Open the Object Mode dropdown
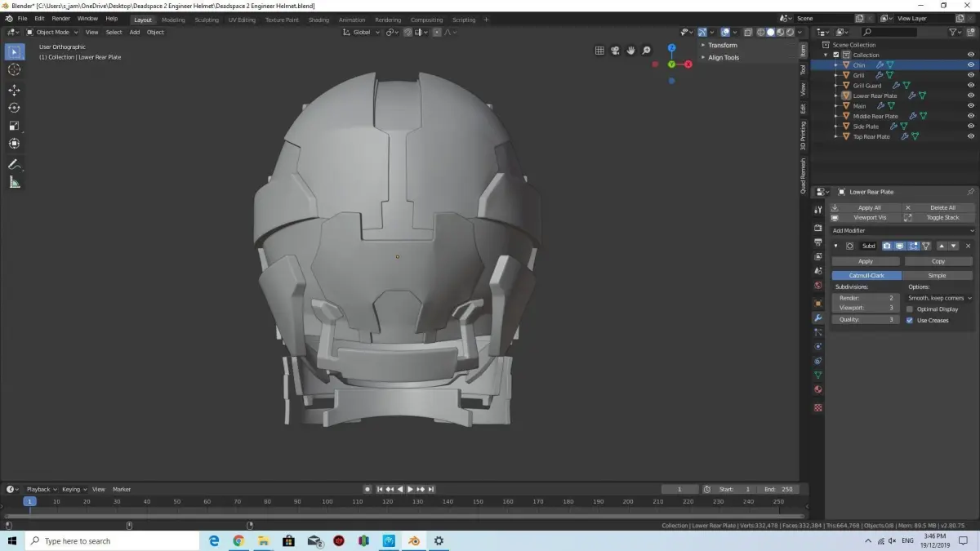Screen dimensions: 980x551 (x=53, y=33)
